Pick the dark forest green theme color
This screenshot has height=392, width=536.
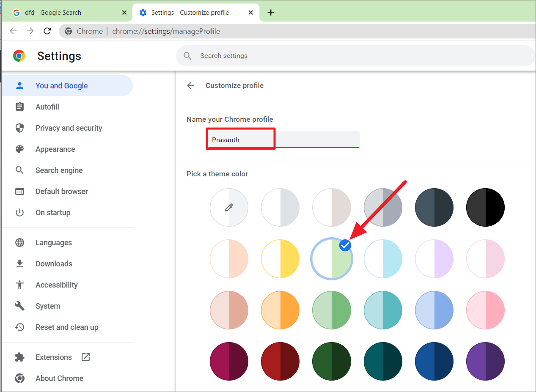pyautogui.click(x=332, y=362)
